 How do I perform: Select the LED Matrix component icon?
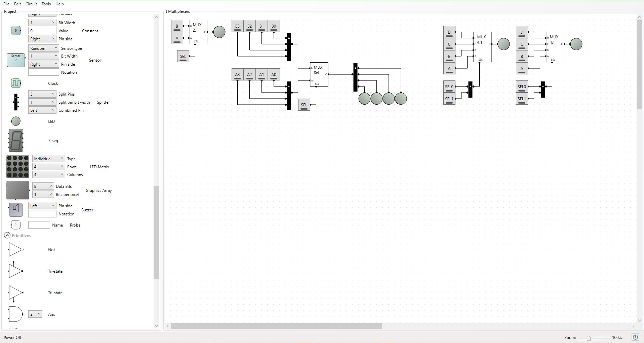tap(17, 166)
